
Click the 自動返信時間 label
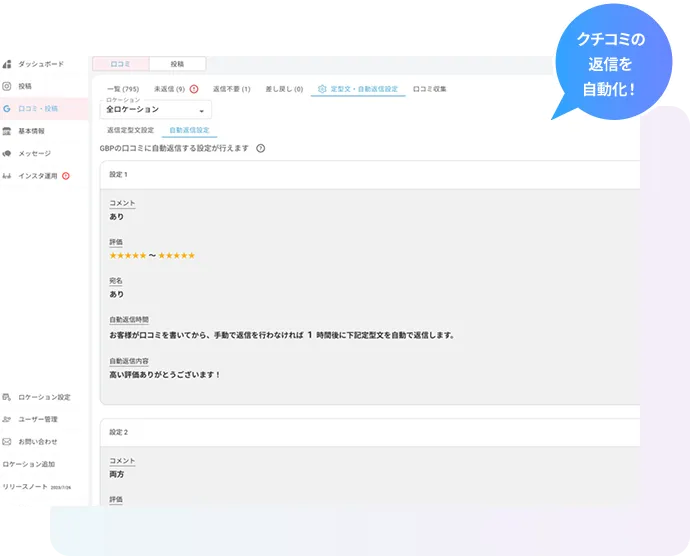129,320
